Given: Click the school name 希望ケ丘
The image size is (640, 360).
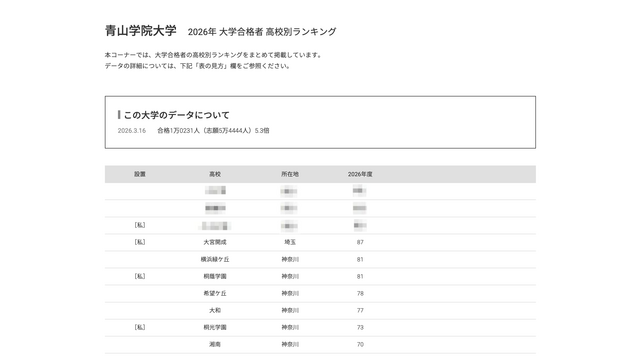Looking at the screenshot, I should click(x=215, y=293).
